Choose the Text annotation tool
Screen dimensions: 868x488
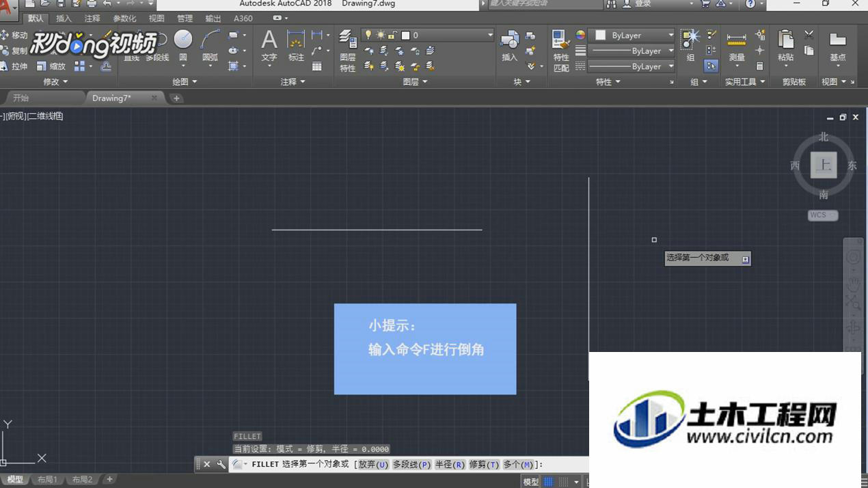(269, 46)
